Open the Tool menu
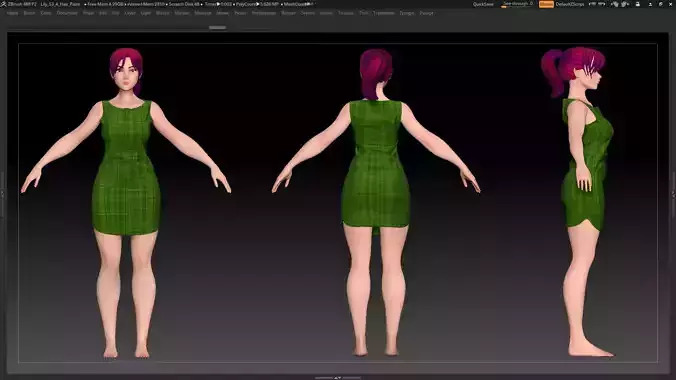676x380 pixels. coord(364,13)
